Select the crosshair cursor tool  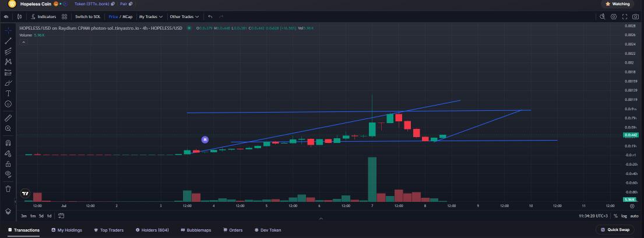(8, 30)
